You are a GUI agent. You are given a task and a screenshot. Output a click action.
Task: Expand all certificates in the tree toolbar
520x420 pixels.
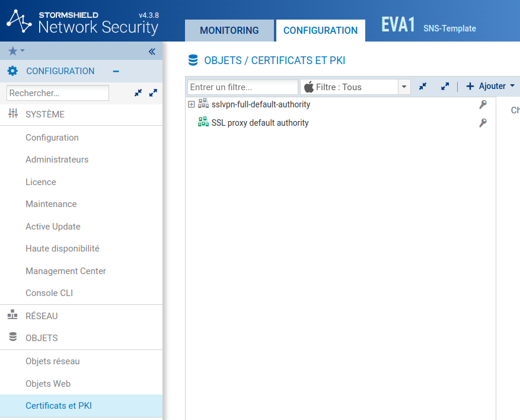pos(445,87)
